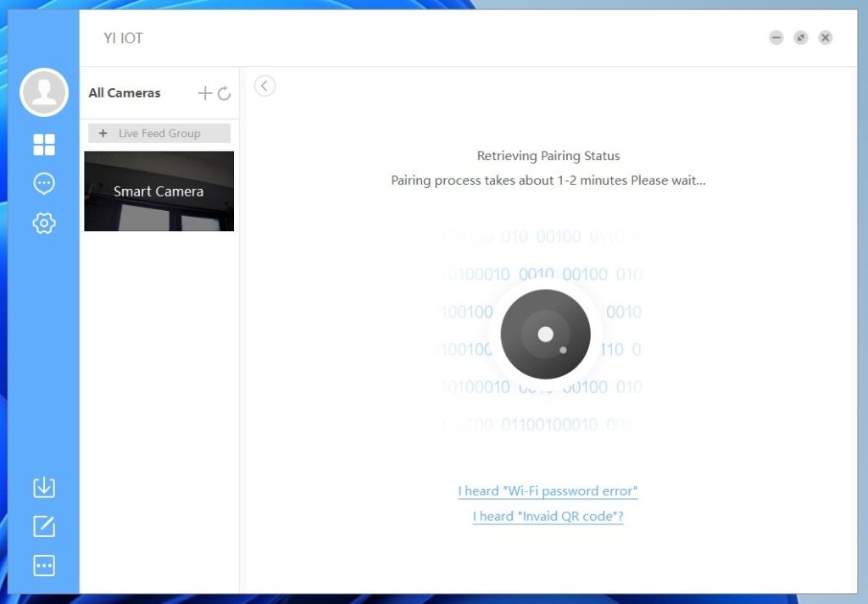The height and width of the screenshot is (604, 868).
Task: Open the "Wi-Fi password error" help link
Action: pos(548,491)
